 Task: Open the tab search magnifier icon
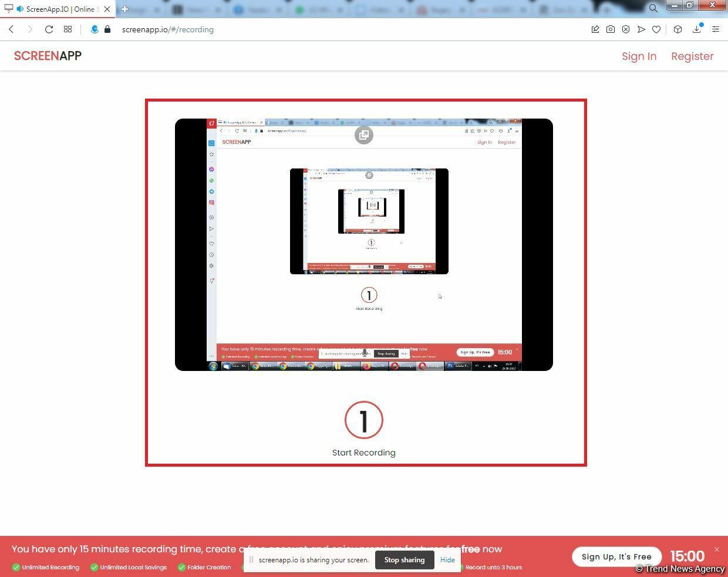pyautogui.click(x=653, y=8)
